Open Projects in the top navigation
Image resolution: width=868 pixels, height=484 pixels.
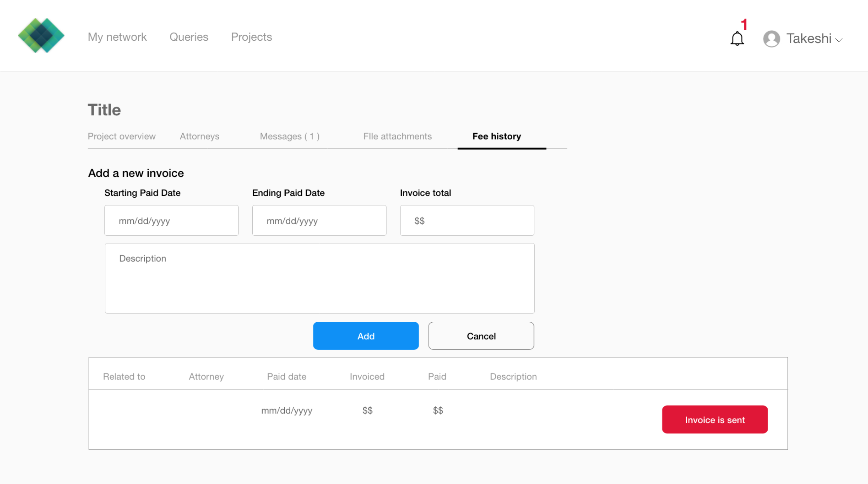251,37
